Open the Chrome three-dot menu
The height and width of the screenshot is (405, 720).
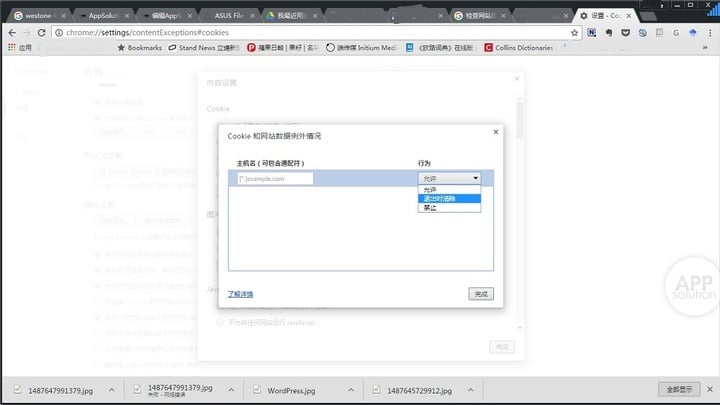pyautogui.click(x=709, y=32)
